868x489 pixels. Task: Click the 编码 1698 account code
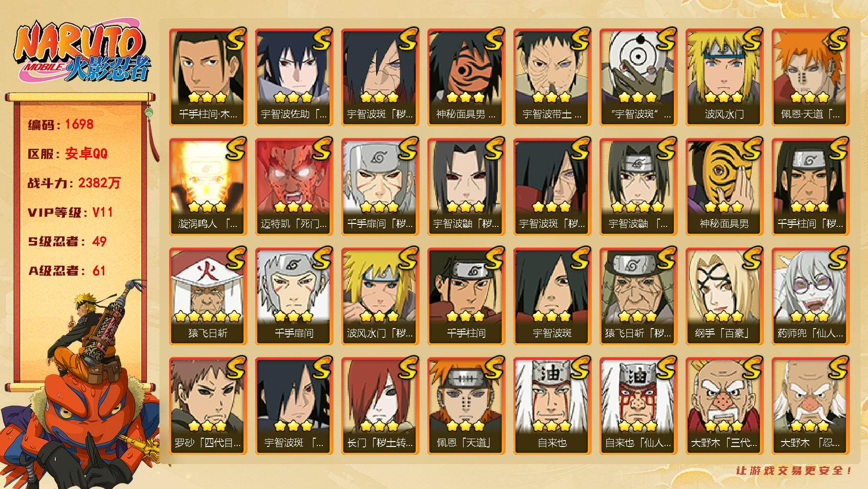click(x=61, y=124)
